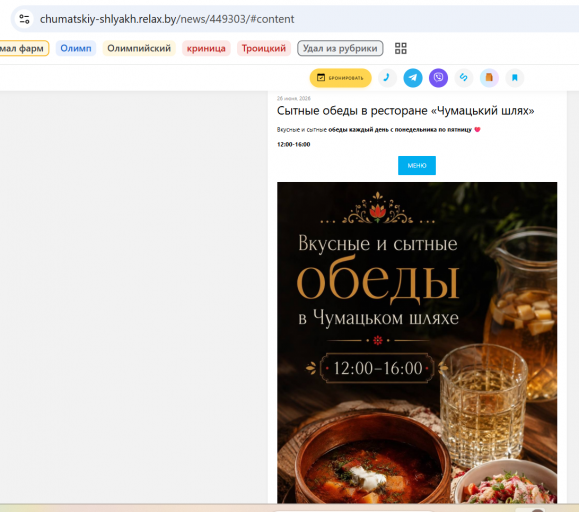Open site information icon in address bar
This screenshot has height=512, width=579.
tap(24, 19)
